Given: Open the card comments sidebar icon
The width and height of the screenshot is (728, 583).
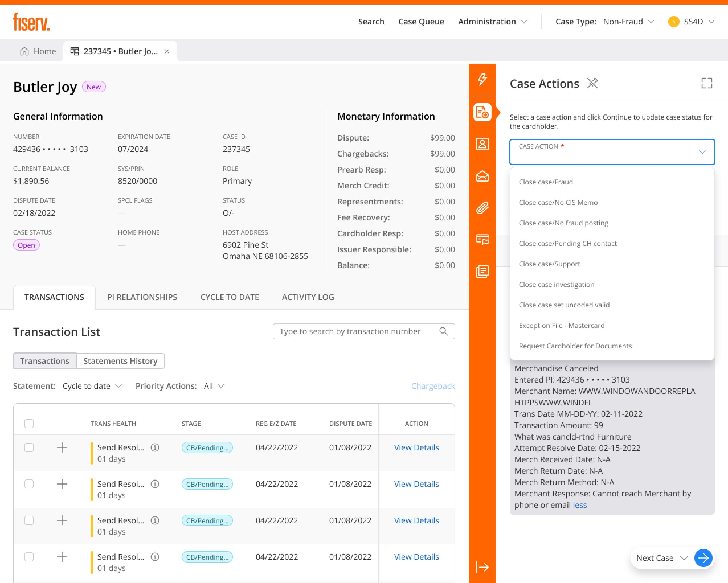Looking at the screenshot, I should [x=482, y=239].
